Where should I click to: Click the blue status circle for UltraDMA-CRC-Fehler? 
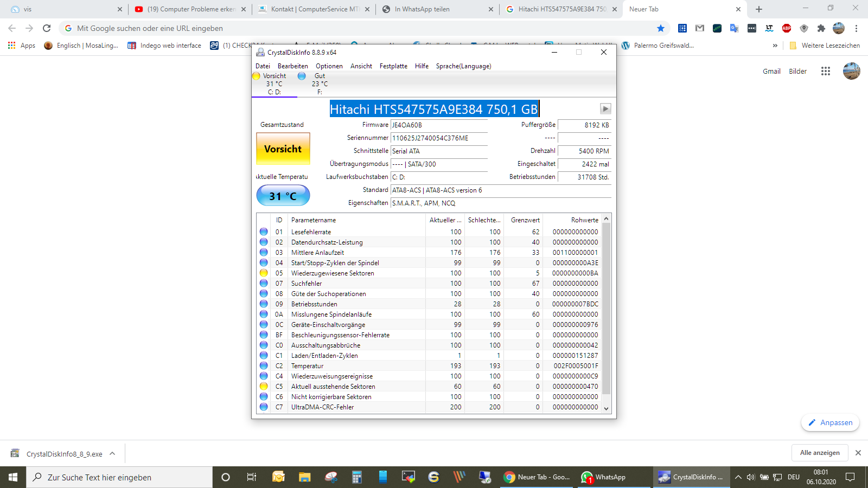coord(264,407)
